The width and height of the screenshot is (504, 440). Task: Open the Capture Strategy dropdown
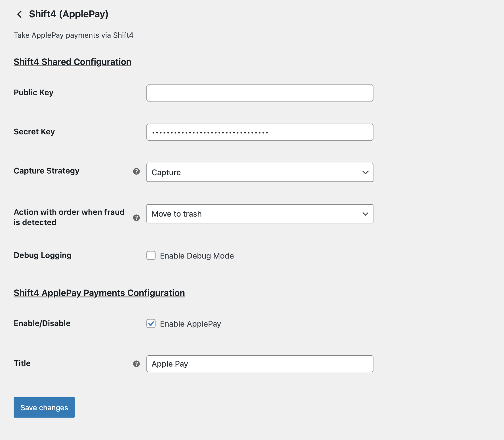tap(260, 172)
